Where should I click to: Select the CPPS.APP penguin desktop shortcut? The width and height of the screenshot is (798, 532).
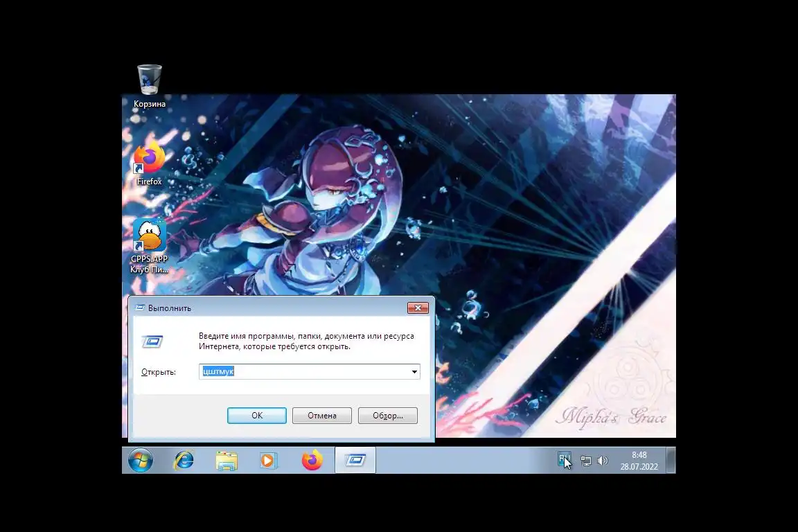click(149, 247)
